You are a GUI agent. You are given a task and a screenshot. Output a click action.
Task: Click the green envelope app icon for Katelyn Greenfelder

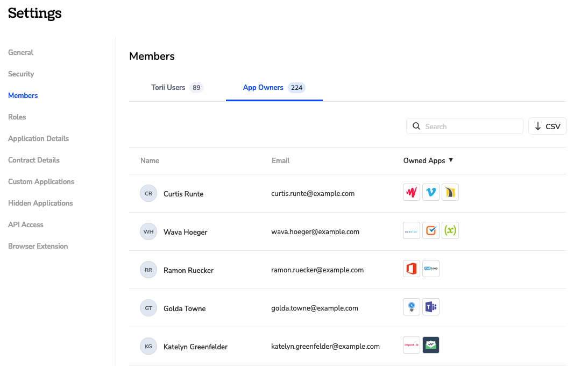430,345
